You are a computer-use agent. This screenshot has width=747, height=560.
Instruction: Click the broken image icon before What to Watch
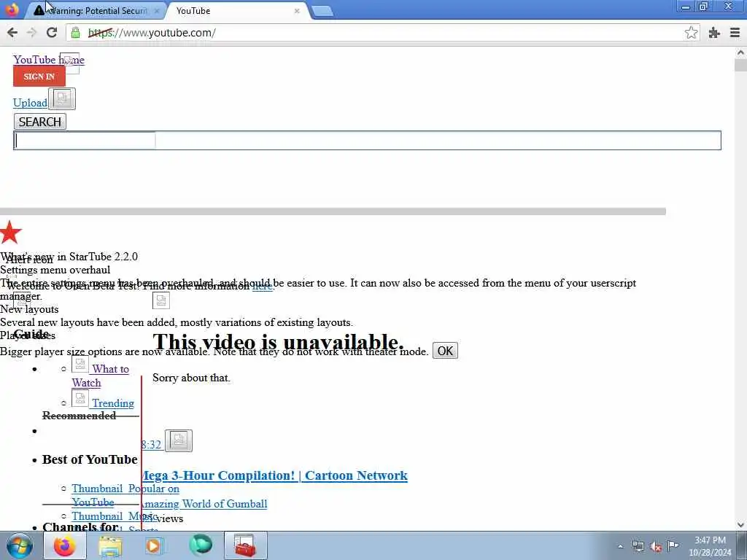tap(80, 365)
